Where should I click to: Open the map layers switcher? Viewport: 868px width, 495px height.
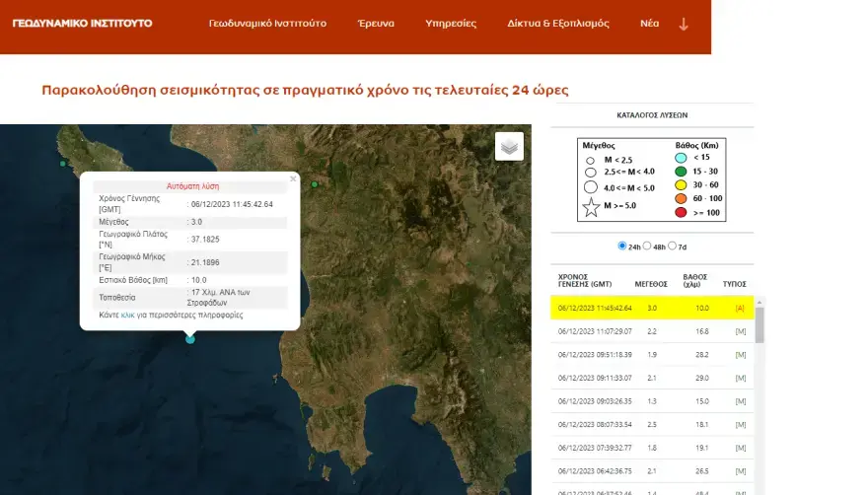509,147
